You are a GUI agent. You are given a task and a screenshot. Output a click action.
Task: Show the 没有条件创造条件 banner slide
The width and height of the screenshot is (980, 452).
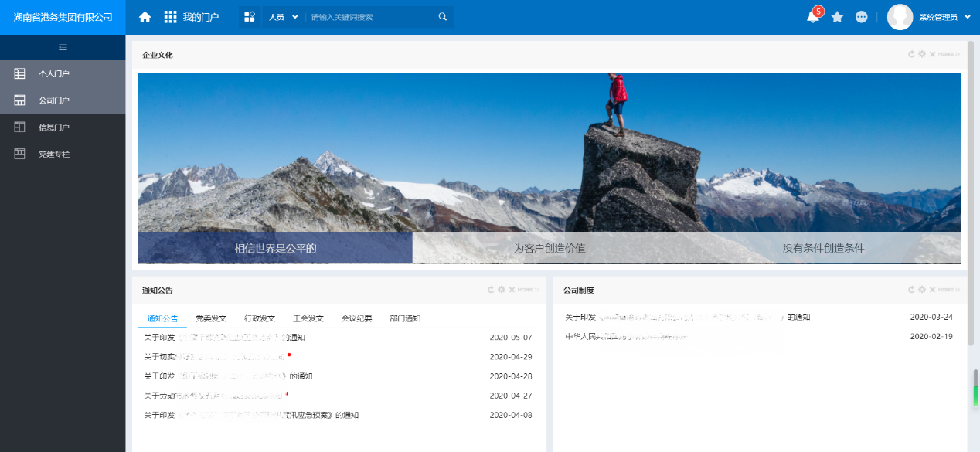(824, 248)
